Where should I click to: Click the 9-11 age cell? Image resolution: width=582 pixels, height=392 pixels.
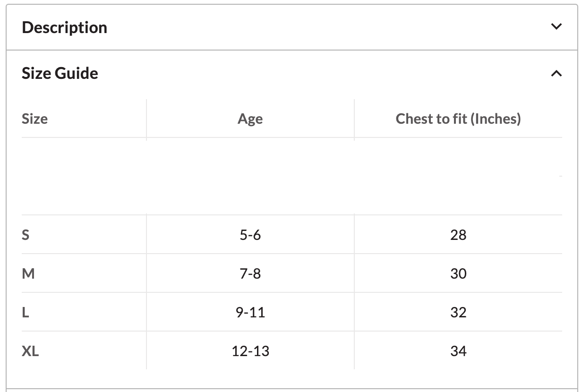point(250,312)
